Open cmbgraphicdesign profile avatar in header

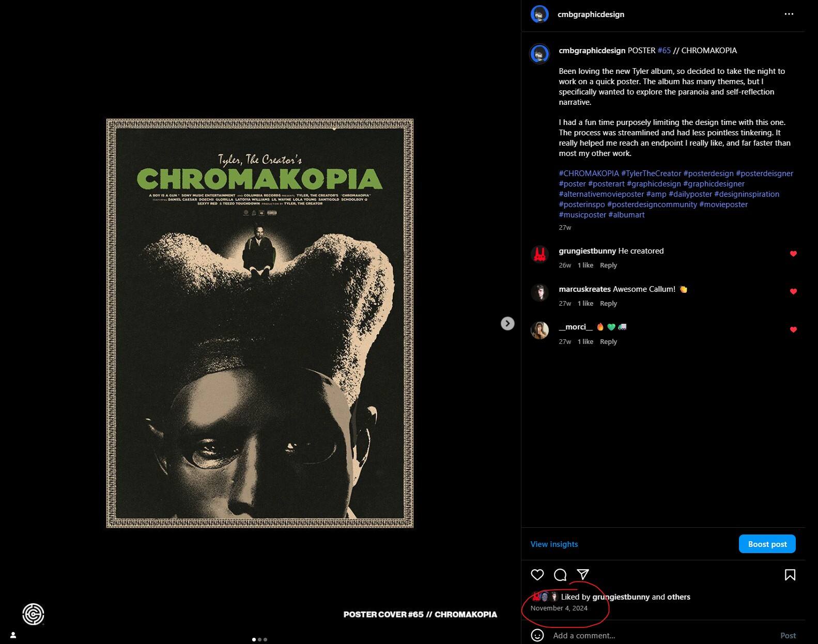click(x=539, y=14)
